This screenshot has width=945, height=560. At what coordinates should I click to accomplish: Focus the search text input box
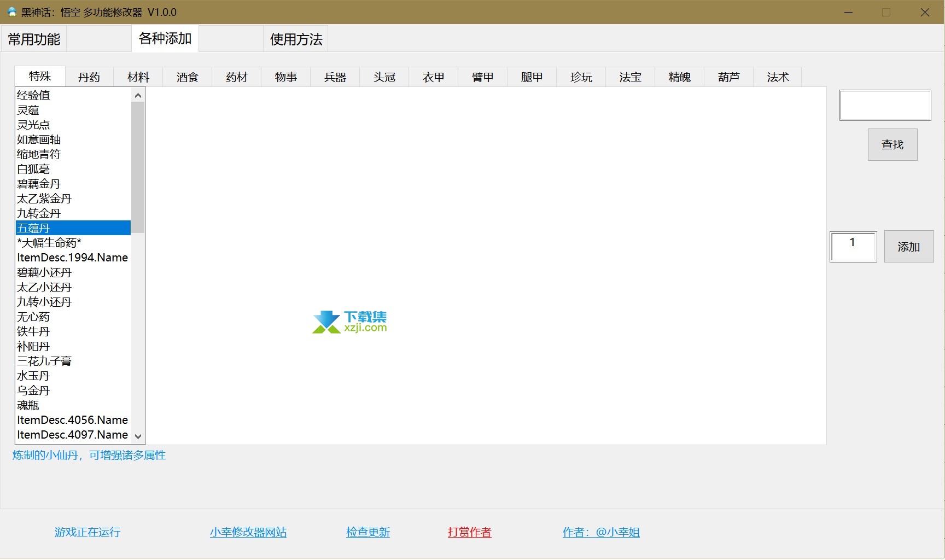pyautogui.click(x=885, y=106)
